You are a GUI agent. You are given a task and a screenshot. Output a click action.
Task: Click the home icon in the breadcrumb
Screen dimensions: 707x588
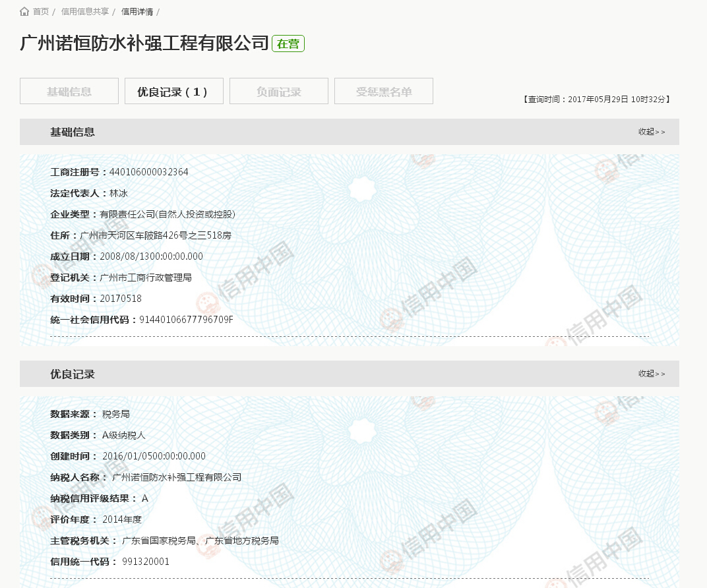(24, 11)
